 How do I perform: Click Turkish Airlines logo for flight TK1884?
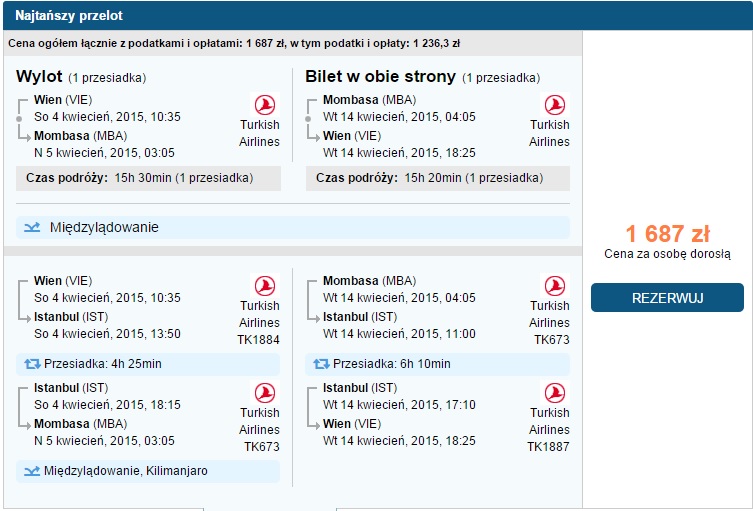265,286
